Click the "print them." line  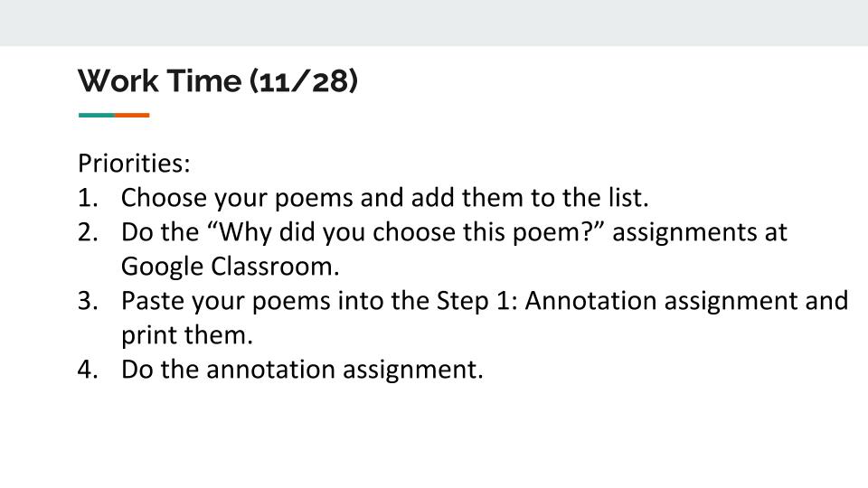click(187, 335)
